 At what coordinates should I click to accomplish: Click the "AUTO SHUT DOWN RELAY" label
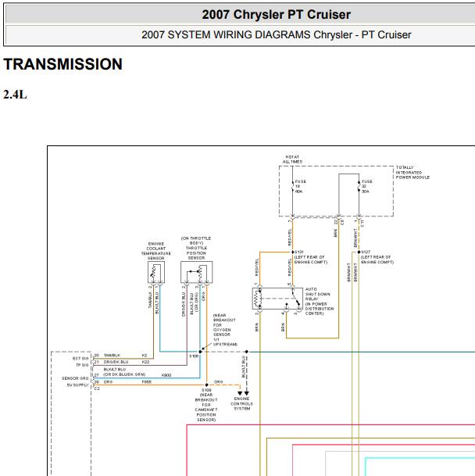[x=320, y=301]
